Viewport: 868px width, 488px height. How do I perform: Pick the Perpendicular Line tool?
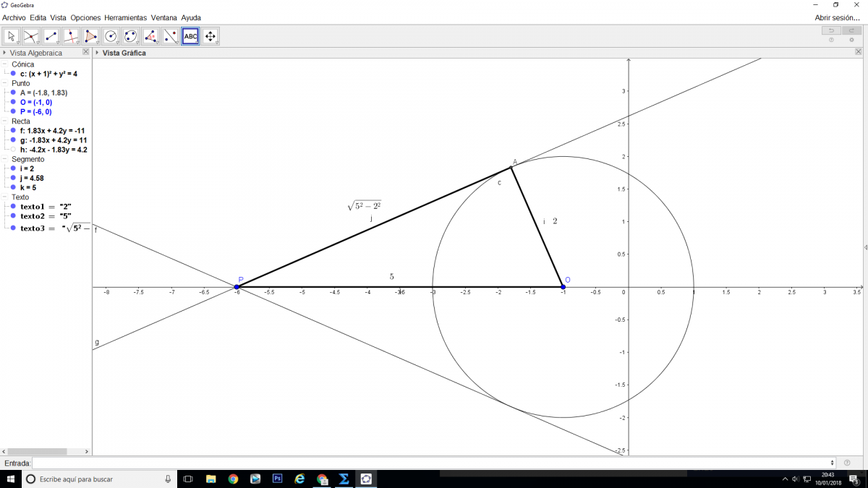(71, 36)
